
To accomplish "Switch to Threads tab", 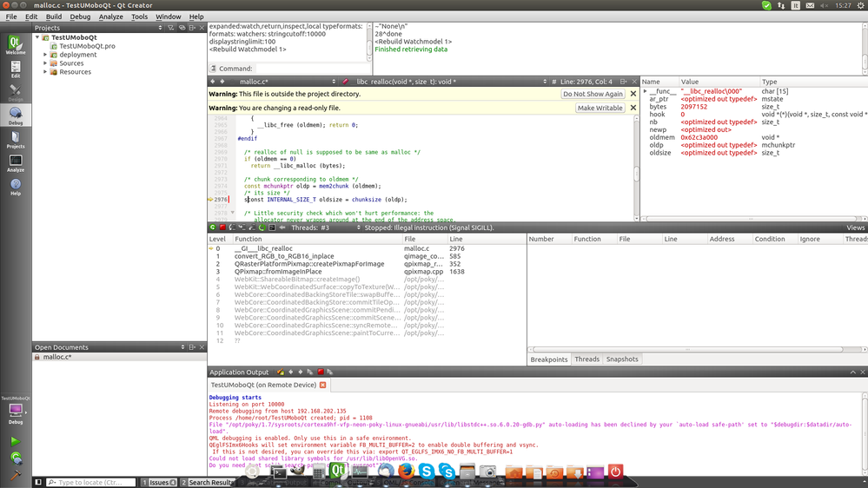I will tap(586, 359).
